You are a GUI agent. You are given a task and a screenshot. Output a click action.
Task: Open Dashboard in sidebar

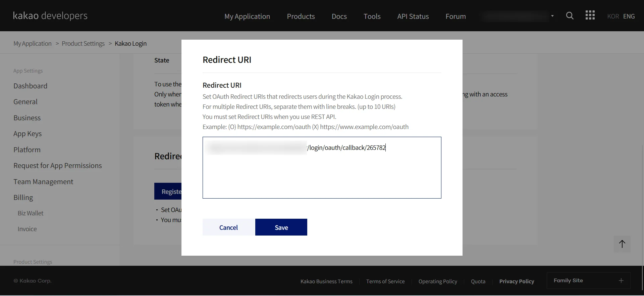coord(31,86)
